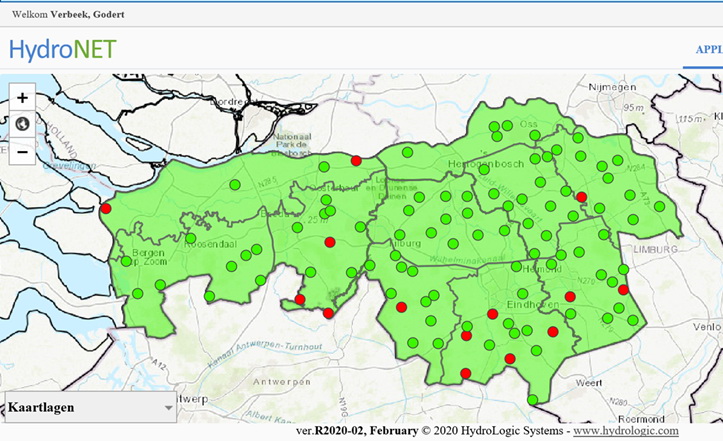
Task: Zoom in with the plus button
Action: [x=22, y=98]
